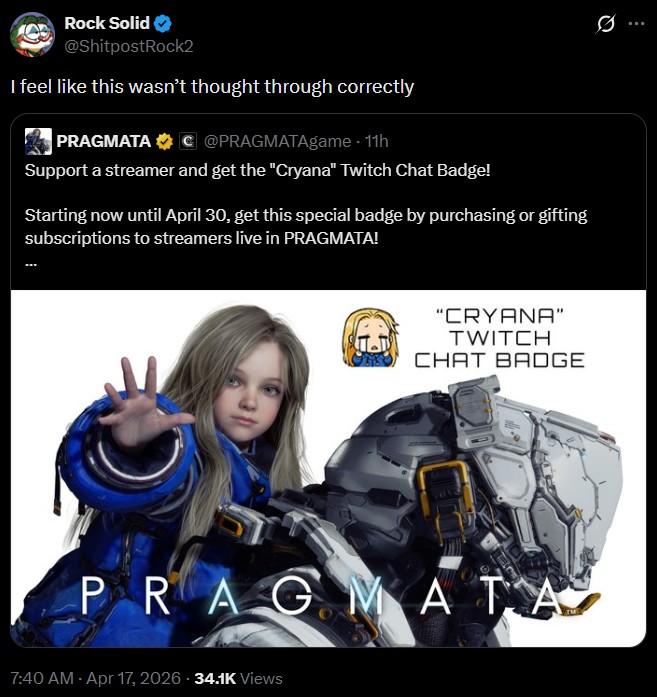Click the PRAGMATA display name in quoted post
Screen dimensions: 657x697
click(104, 141)
